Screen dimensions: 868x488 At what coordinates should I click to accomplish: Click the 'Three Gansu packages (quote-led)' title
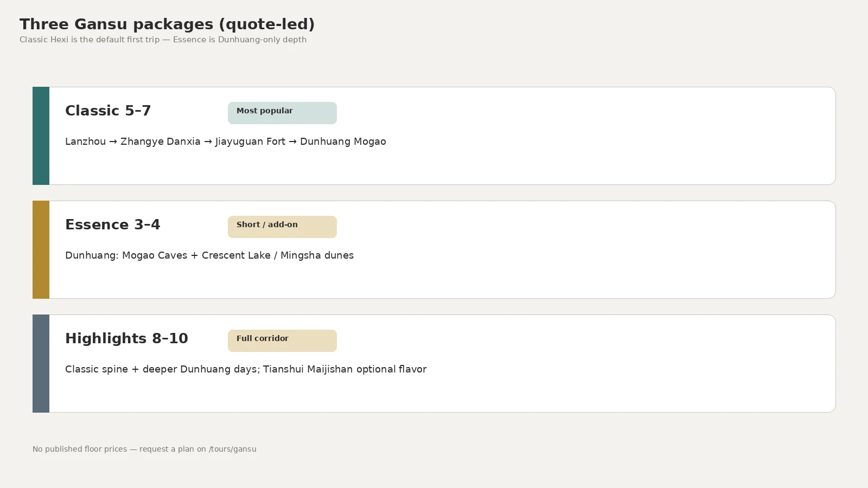coord(167,24)
